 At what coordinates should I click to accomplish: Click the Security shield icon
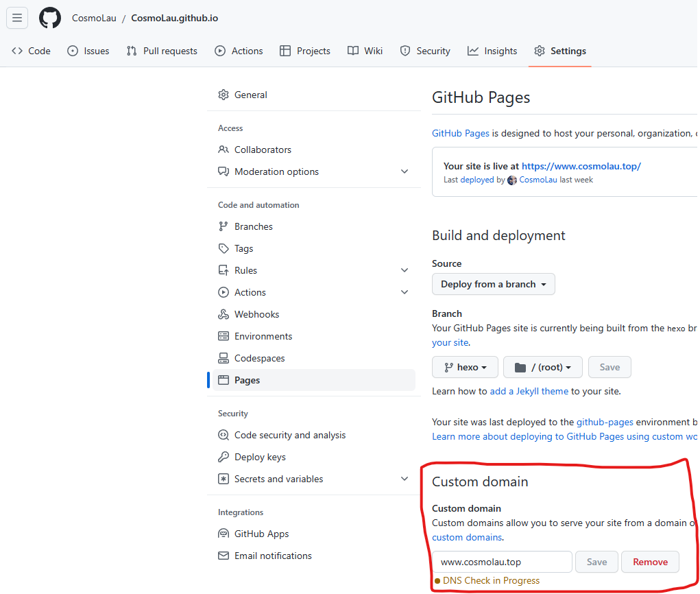pos(405,51)
